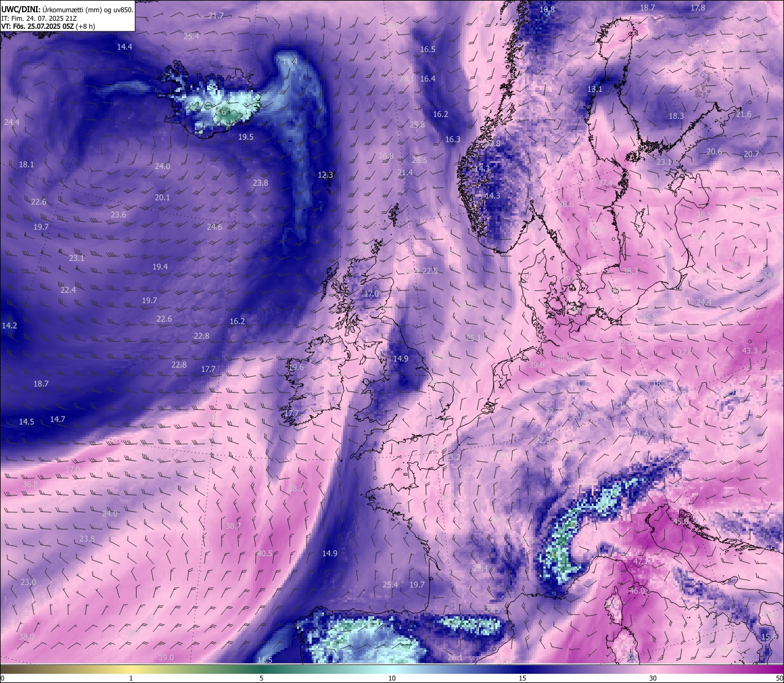Click the map value '46.0'

pyautogui.click(x=638, y=591)
